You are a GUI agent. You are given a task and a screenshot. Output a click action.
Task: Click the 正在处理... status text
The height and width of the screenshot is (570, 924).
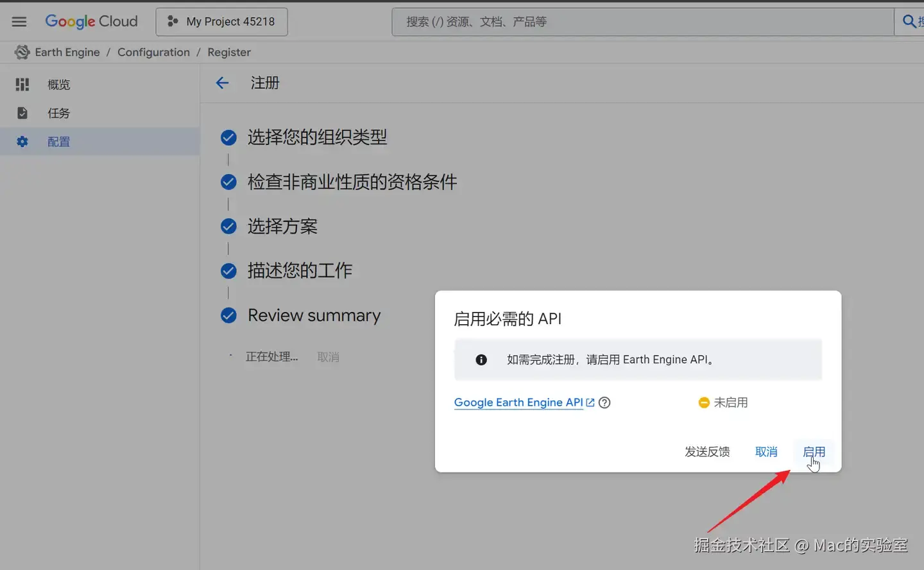(271, 356)
